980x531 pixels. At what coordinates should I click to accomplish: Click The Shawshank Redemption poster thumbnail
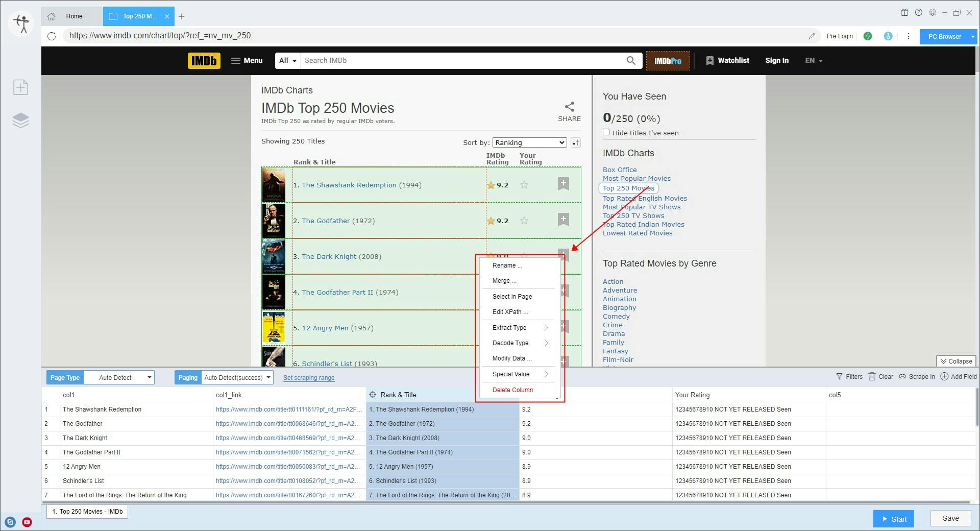274,185
